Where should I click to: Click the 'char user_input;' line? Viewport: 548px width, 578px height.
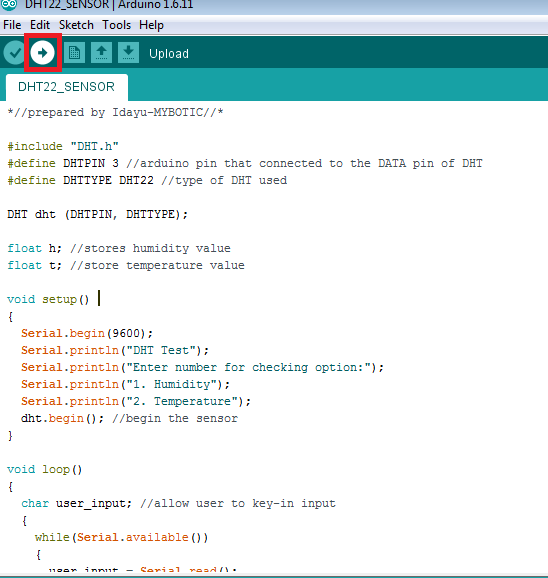[x=178, y=503]
